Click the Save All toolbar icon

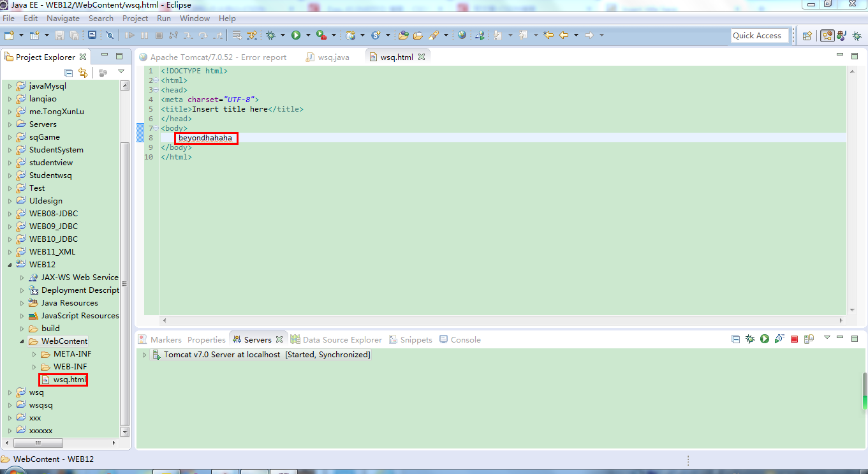click(74, 36)
